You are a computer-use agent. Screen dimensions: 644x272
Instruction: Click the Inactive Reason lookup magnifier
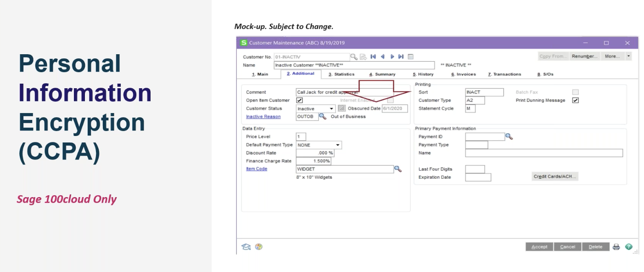tap(323, 117)
